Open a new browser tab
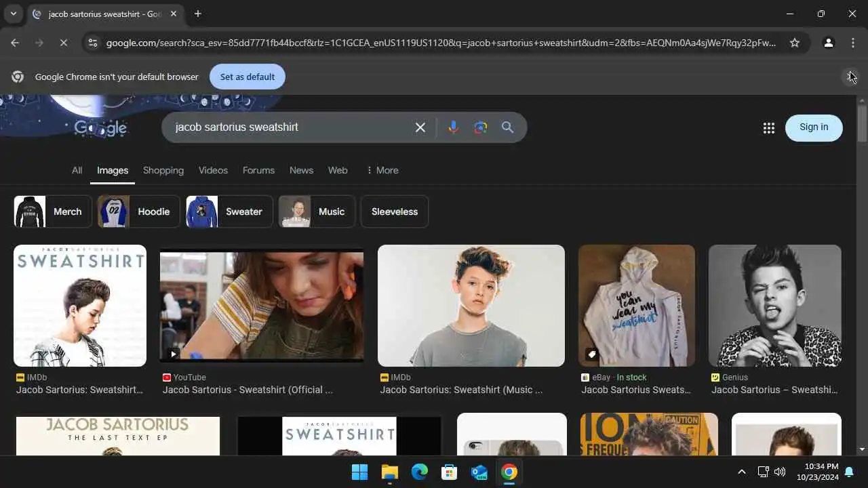Image resolution: width=868 pixels, height=488 pixels. (197, 14)
